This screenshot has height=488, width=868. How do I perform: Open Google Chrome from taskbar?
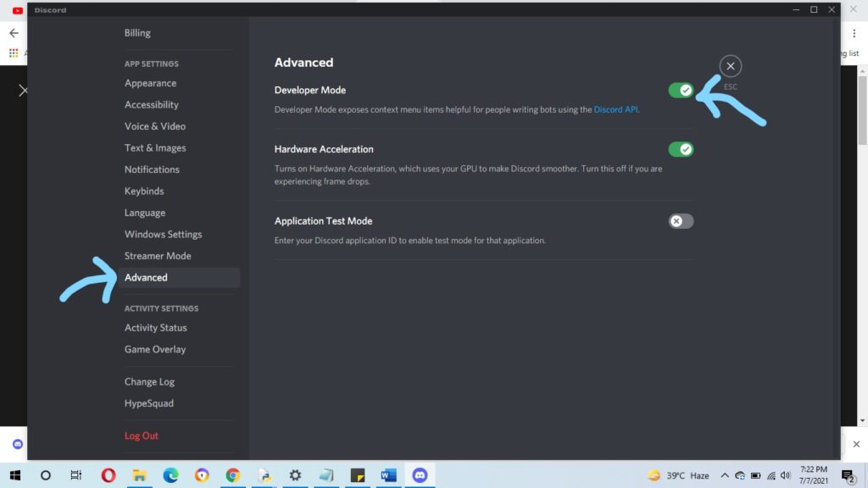[x=232, y=475]
